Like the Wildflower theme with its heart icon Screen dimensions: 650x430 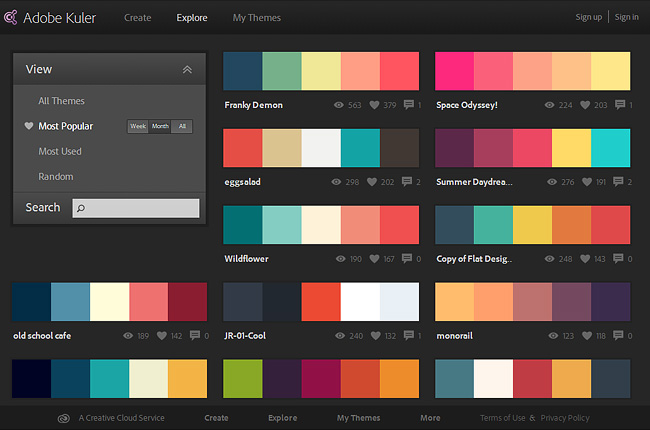(373, 259)
